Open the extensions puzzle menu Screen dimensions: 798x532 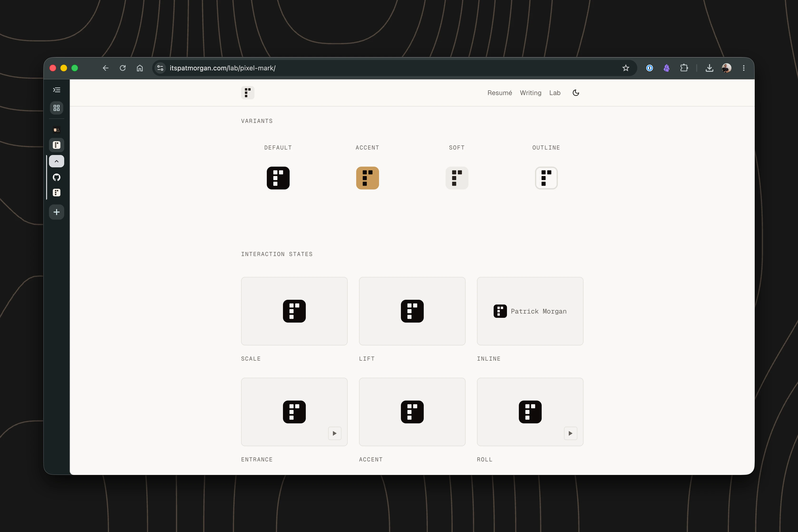click(x=684, y=68)
